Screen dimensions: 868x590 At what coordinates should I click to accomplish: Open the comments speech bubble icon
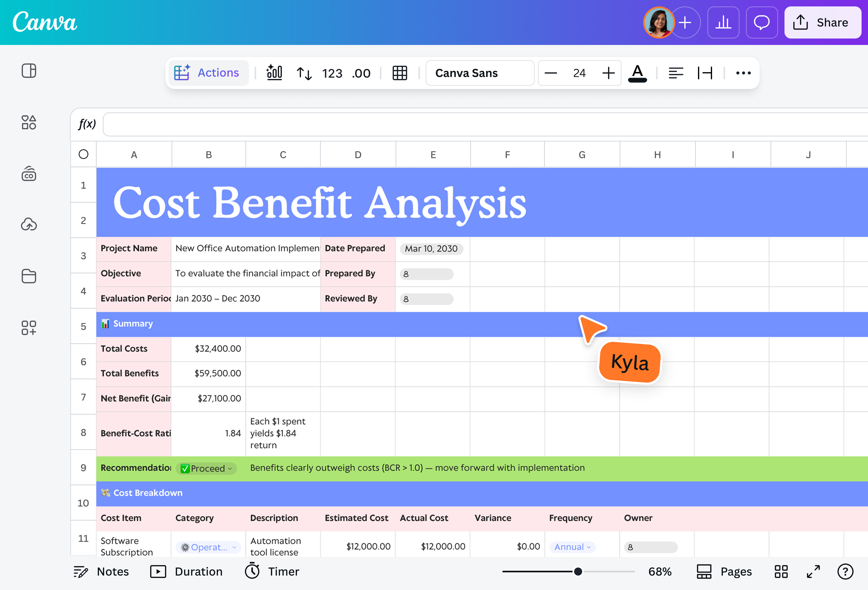[x=762, y=22]
